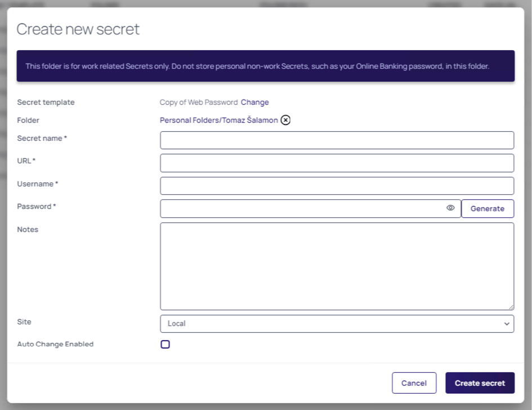Remove the selected folder using the X icon

pyautogui.click(x=285, y=120)
